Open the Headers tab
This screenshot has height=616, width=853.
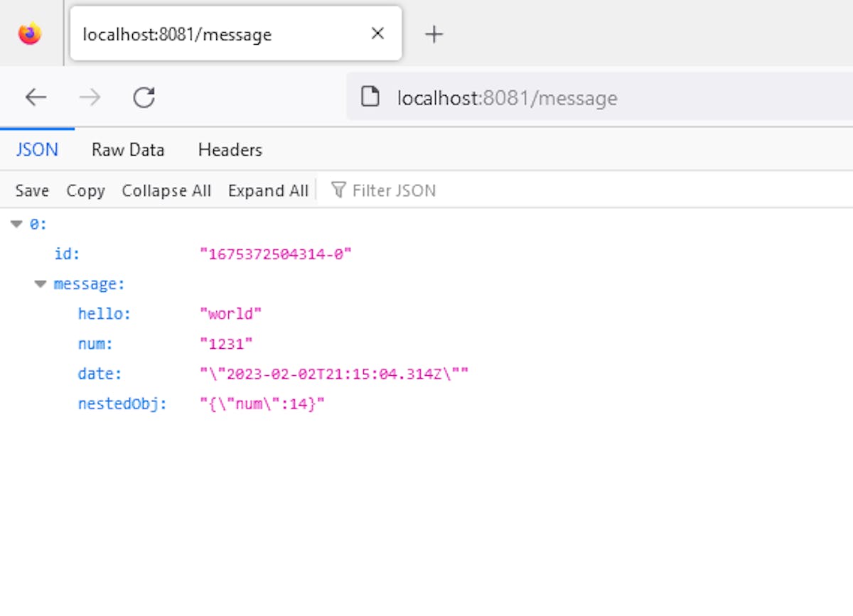[x=230, y=150]
